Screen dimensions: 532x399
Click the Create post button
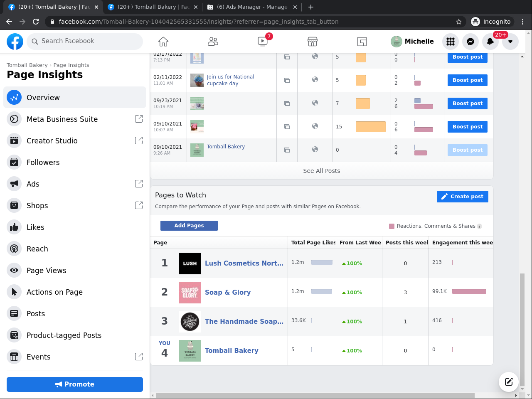[x=463, y=197]
